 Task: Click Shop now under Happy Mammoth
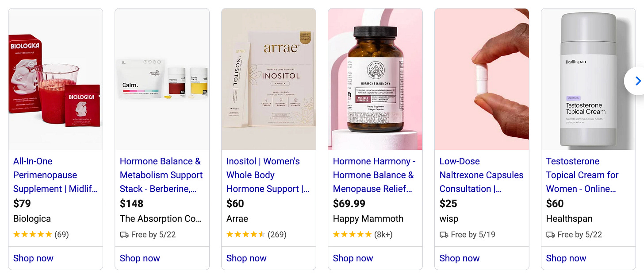[353, 258]
